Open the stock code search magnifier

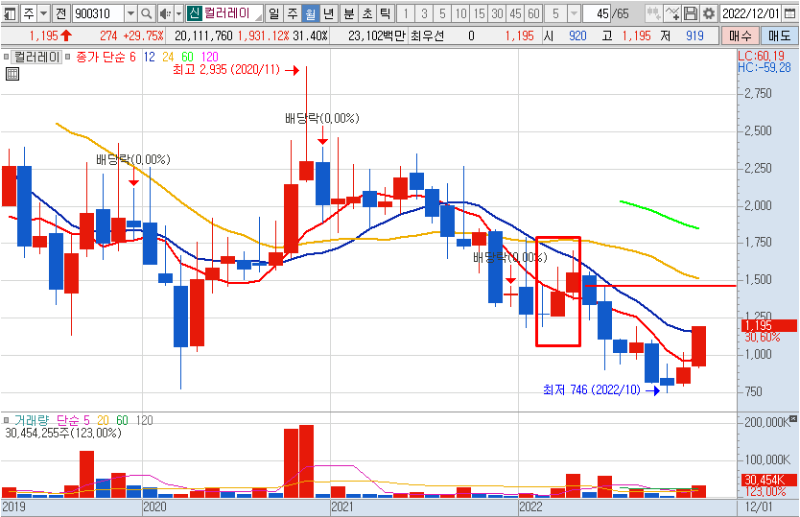tap(146, 13)
